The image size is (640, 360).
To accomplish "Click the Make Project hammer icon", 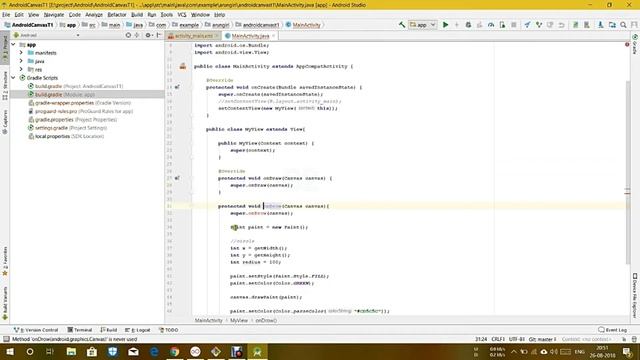I will tap(402, 25).
